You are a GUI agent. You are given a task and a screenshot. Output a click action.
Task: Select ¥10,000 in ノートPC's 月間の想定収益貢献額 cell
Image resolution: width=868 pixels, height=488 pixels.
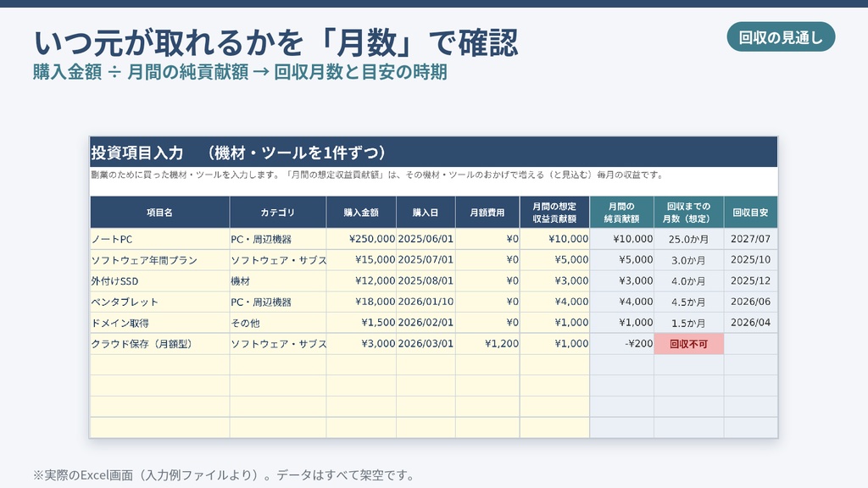tap(554, 239)
